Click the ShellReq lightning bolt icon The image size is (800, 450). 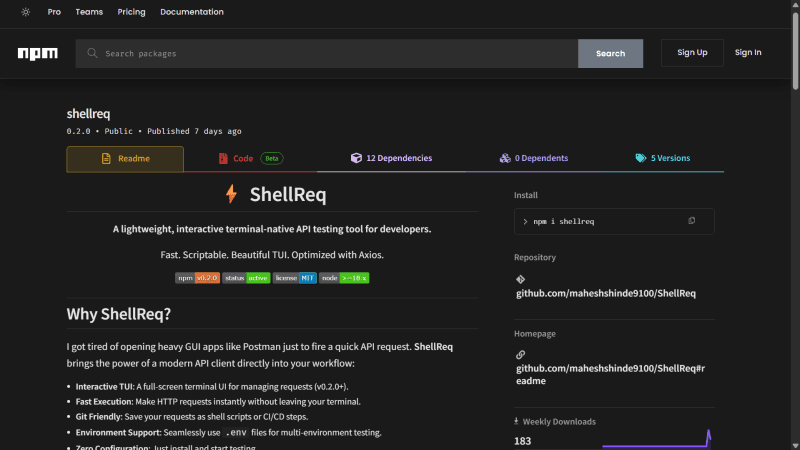(x=231, y=194)
